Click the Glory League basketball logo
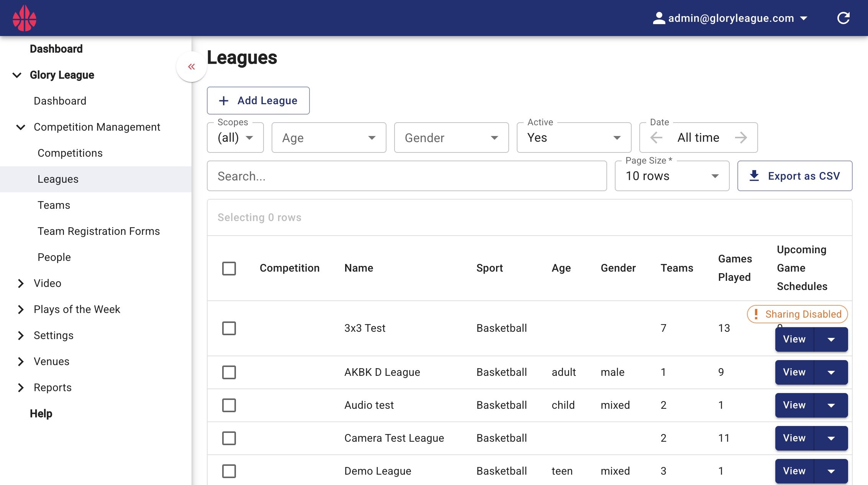The width and height of the screenshot is (868, 485). pos(25,18)
